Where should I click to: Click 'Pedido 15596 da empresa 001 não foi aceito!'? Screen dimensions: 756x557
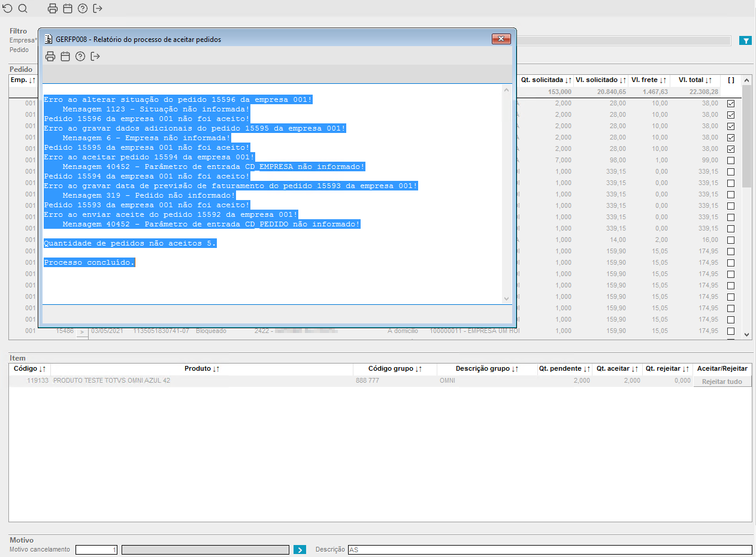147,119
